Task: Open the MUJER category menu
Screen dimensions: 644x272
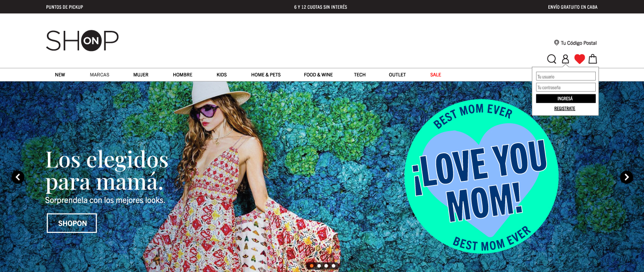Action: pos(141,75)
